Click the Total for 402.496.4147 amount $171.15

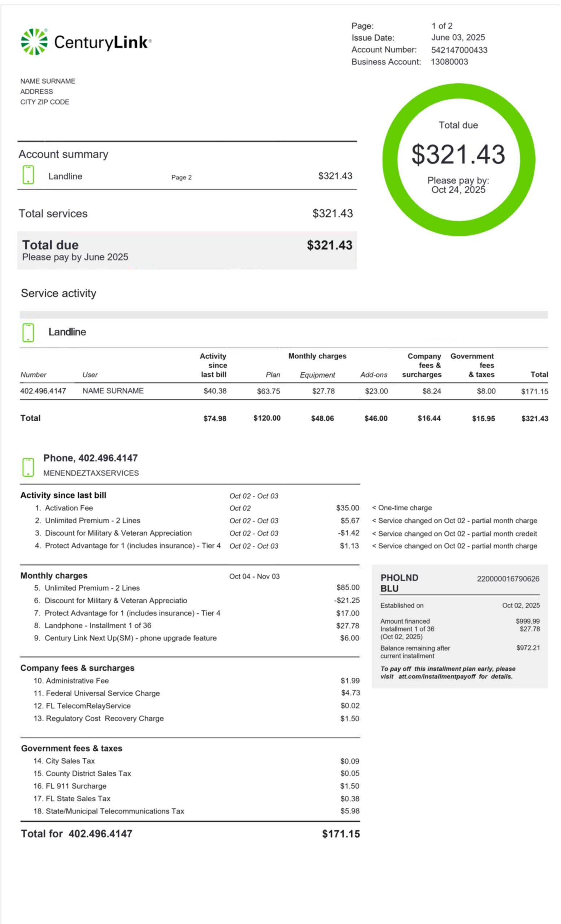click(x=340, y=834)
